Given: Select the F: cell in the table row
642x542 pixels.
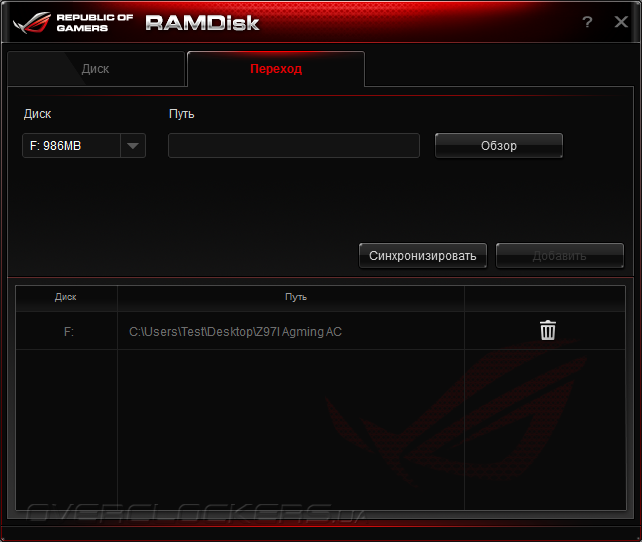Looking at the screenshot, I should 67,331.
